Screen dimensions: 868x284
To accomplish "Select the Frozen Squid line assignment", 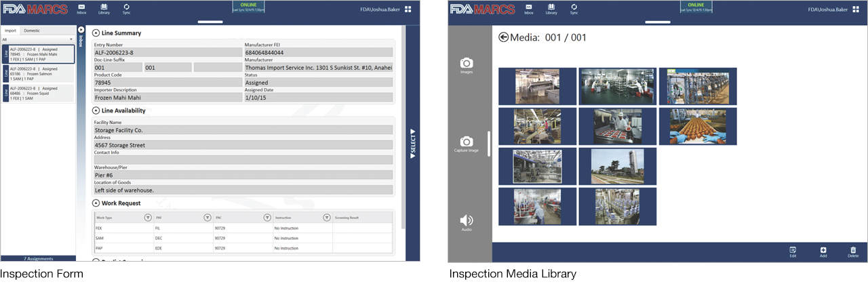I will 38,94.
